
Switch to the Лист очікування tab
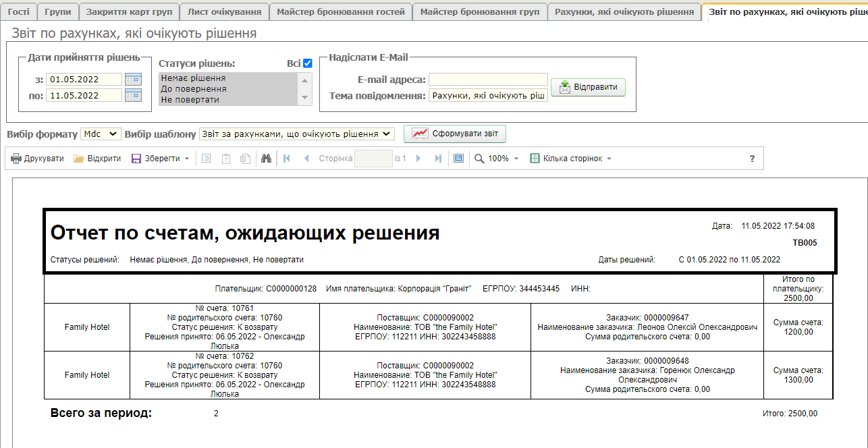224,11
